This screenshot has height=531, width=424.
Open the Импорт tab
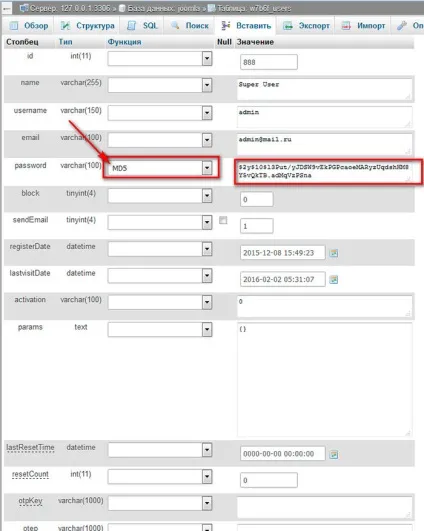point(363,26)
